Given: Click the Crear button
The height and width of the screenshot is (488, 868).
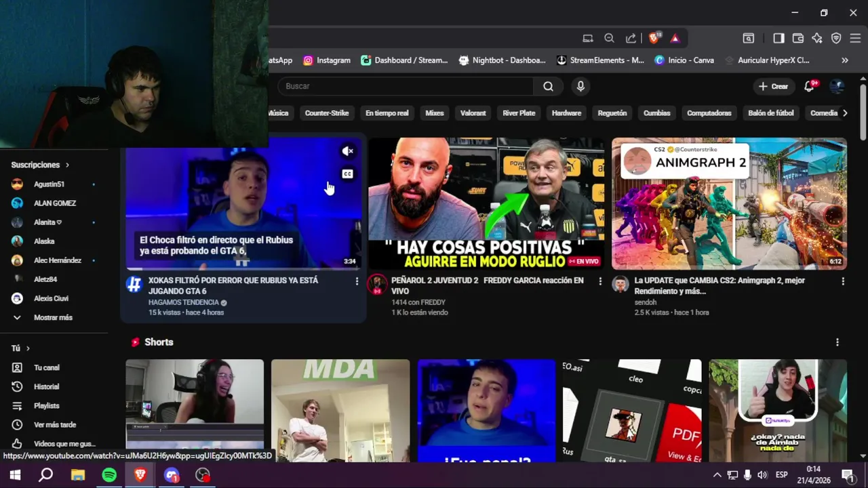Looking at the screenshot, I should pos(773,86).
